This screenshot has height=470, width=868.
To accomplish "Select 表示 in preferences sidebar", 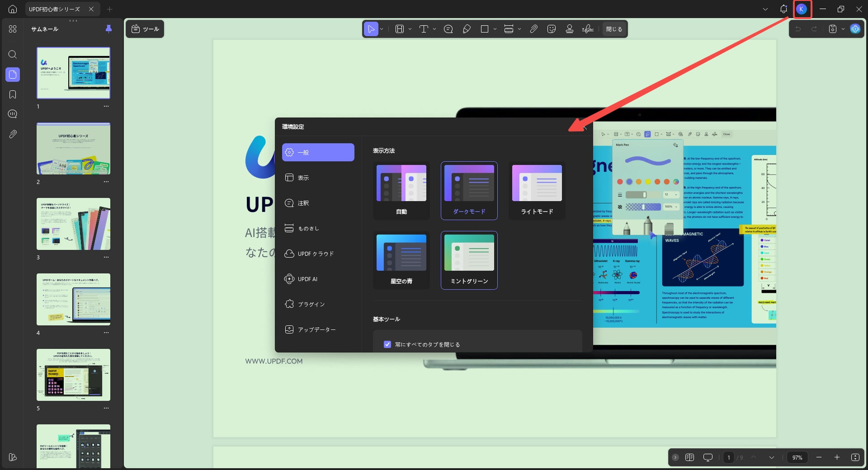I will [318, 178].
